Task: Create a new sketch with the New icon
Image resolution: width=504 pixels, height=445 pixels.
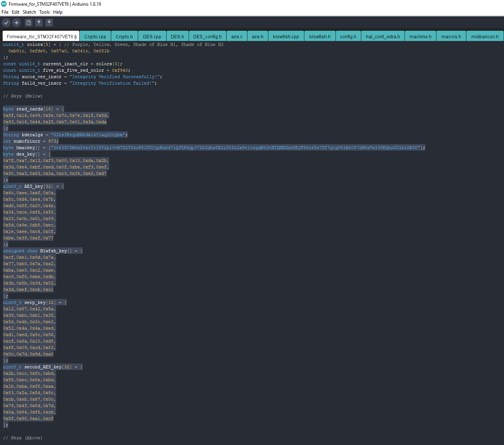Action: click(28, 23)
